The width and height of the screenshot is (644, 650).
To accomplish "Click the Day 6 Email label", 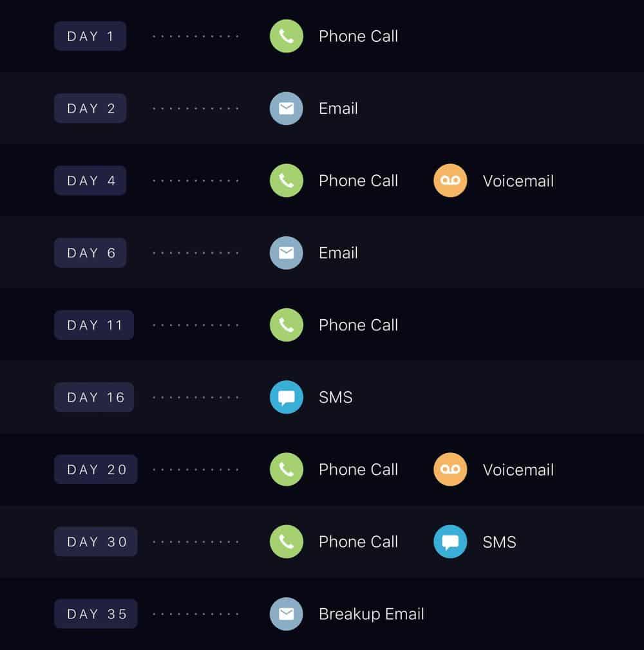I will pos(338,253).
